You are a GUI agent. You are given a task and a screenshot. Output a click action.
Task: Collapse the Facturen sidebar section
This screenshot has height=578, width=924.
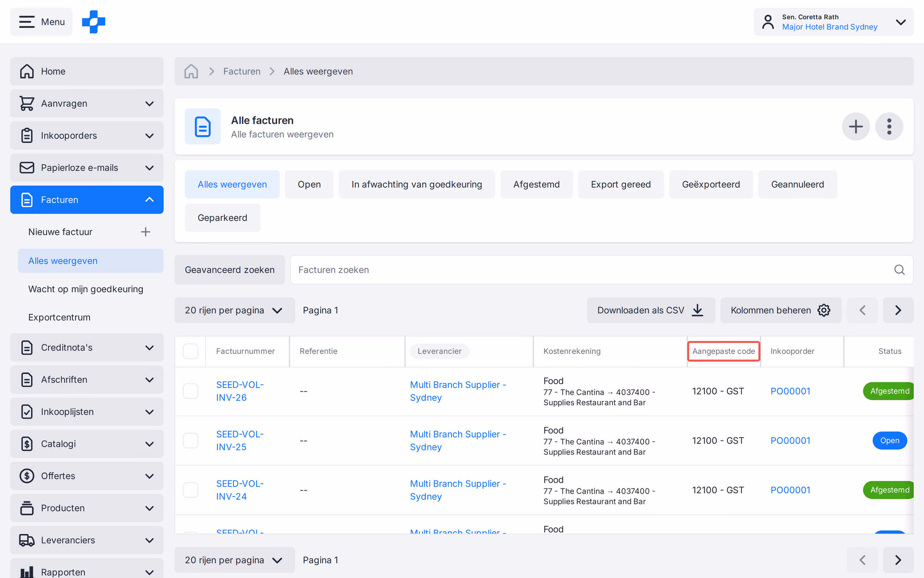click(87, 200)
